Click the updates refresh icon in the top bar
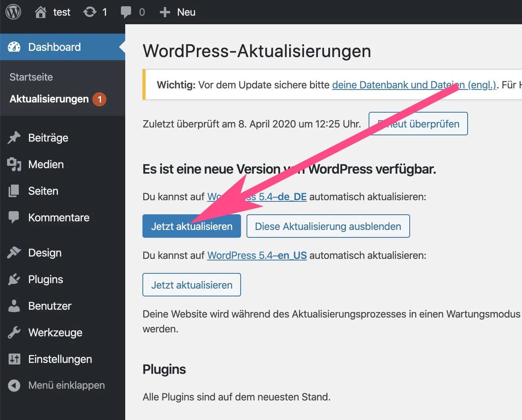 click(x=89, y=12)
